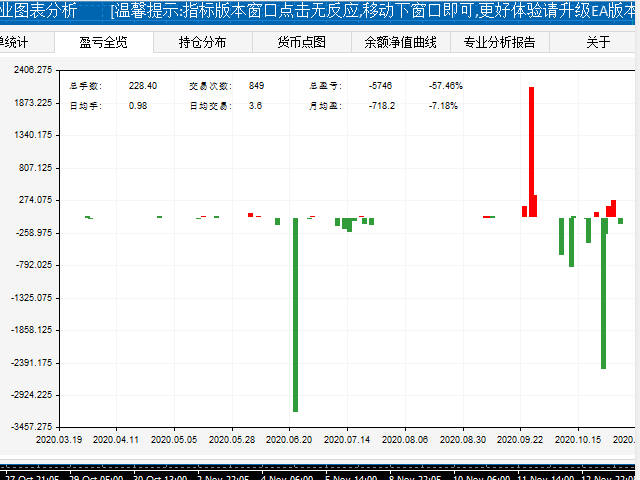Click the 总盈亏 value -5746

pos(380,86)
